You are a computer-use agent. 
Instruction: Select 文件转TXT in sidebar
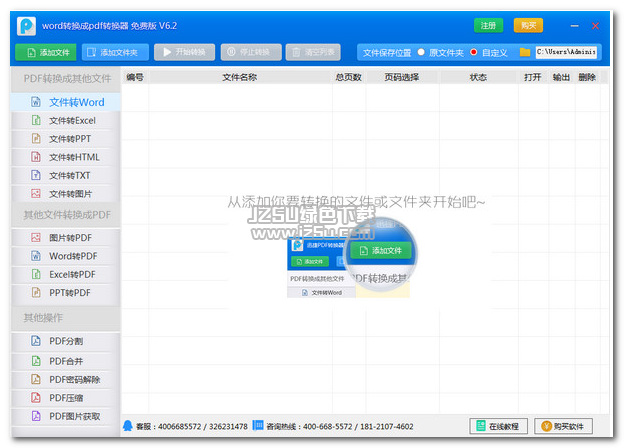pyautogui.click(x=66, y=175)
